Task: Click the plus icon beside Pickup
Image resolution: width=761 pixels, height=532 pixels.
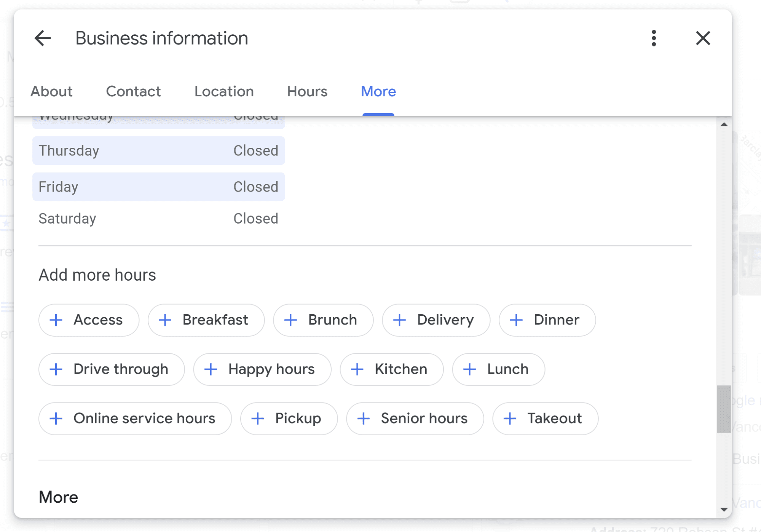Action: [258, 419]
